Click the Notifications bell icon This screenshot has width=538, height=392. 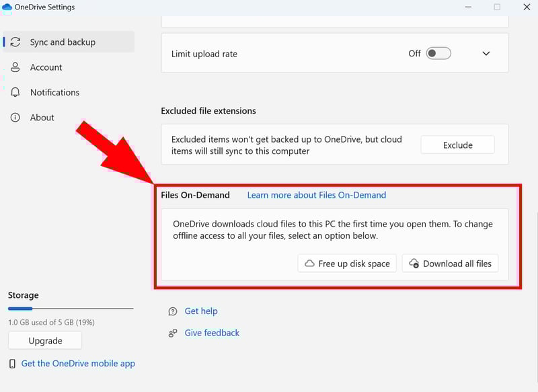[x=15, y=92]
